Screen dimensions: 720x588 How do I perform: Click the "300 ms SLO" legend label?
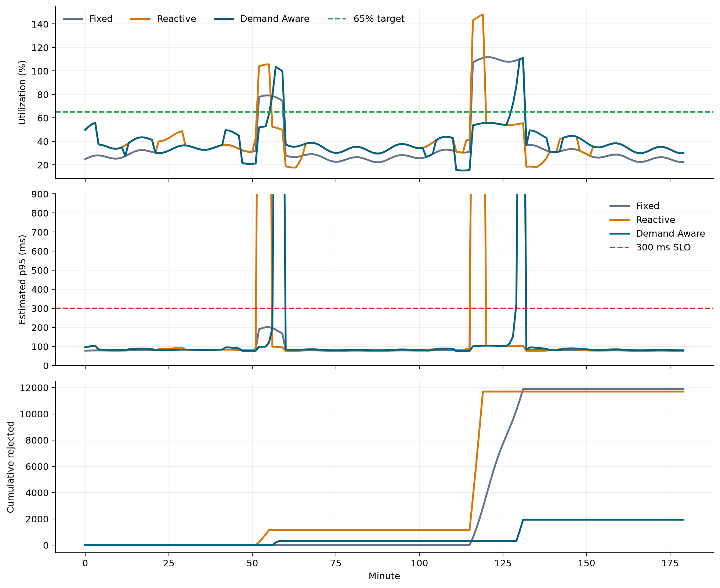tap(663, 247)
